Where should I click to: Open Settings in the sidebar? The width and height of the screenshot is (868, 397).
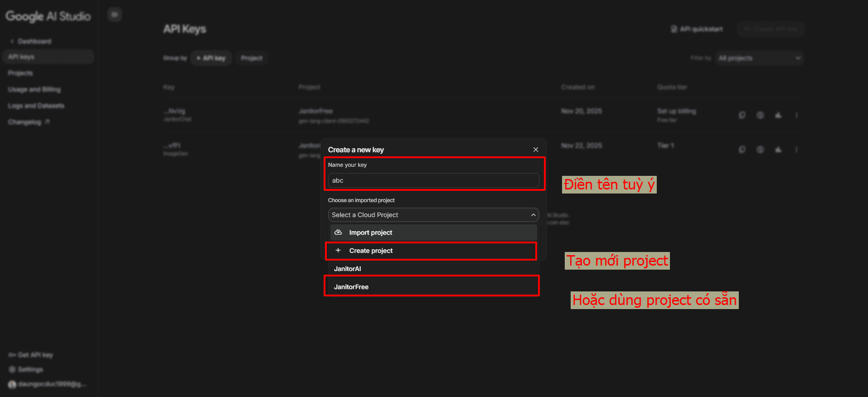coord(26,369)
